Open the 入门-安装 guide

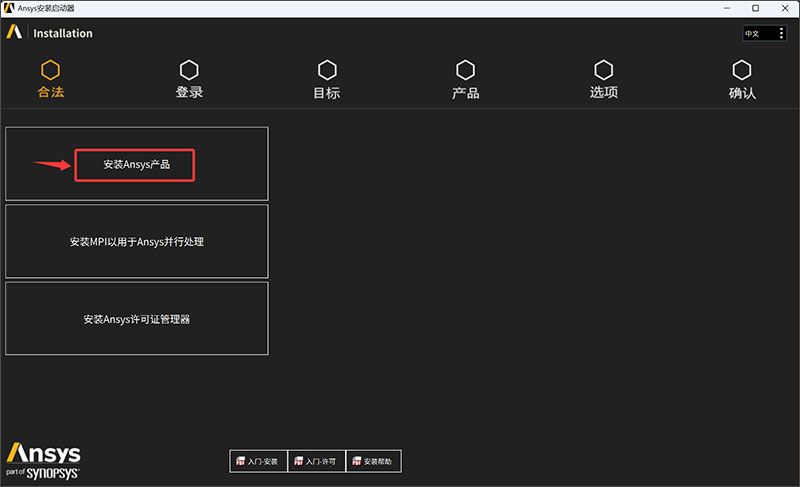pos(258,461)
